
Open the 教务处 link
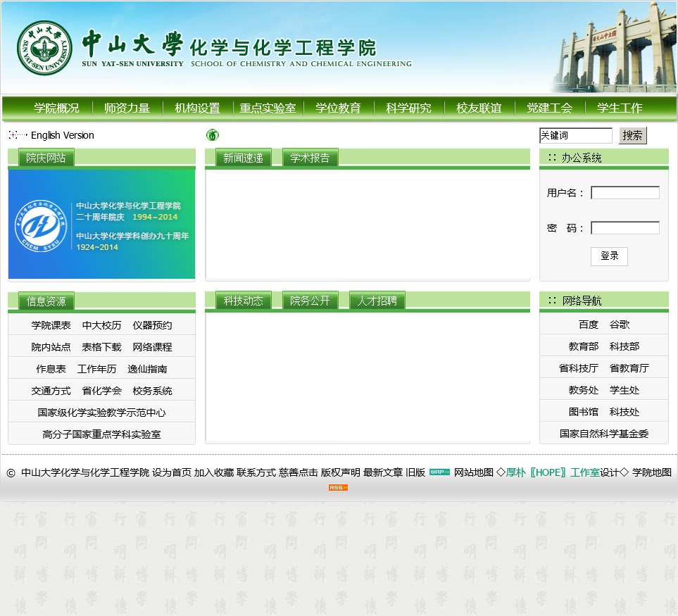click(584, 390)
